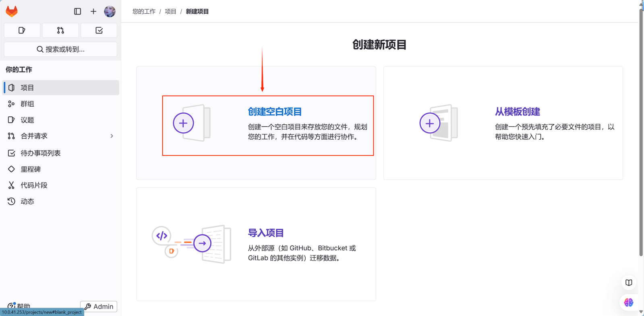Image resolution: width=644 pixels, height=316 pixels.
Task: Click the search or go to field
Action: tap(60, 49)
